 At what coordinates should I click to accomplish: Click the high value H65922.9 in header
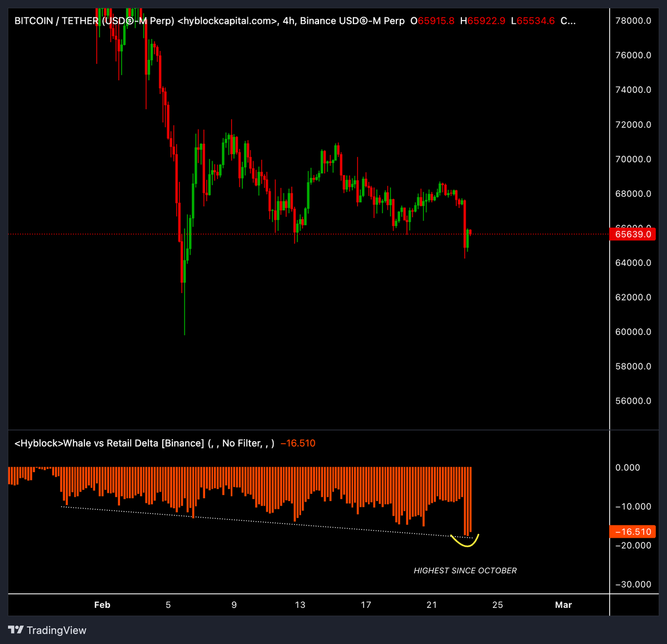click(482, 21)
